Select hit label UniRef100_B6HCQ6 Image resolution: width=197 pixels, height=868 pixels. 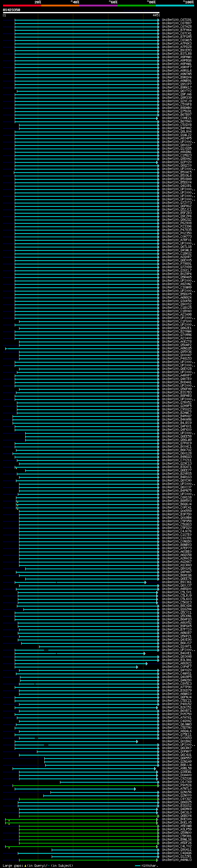pyautogui.click(x=176, y=575)
